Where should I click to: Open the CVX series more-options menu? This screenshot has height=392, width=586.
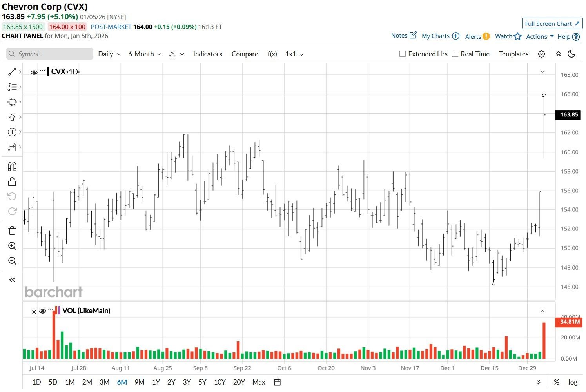point(42,71)
